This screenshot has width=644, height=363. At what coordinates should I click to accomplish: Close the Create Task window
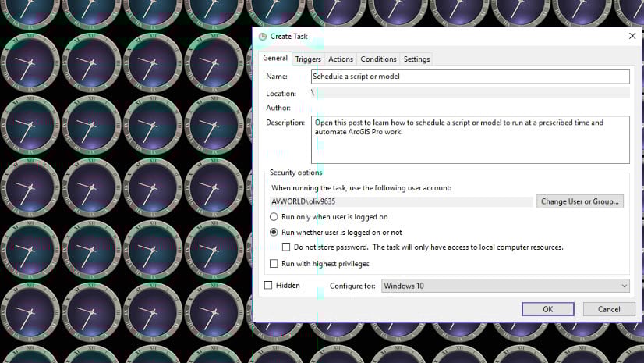click(x=632, y=36)
